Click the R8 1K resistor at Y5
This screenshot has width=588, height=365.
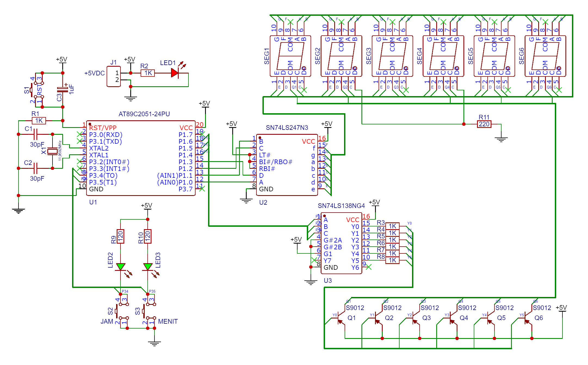point(392,260)
